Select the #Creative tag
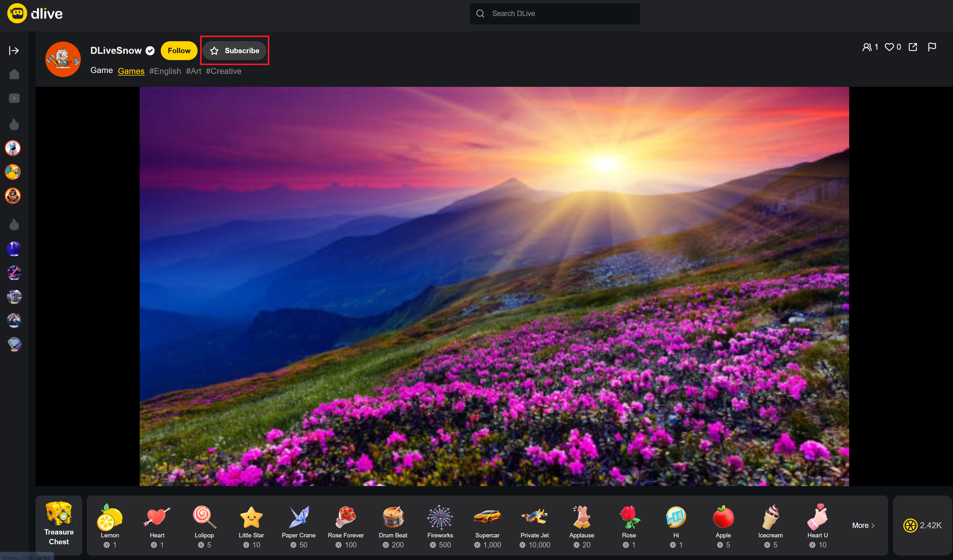 click(x=223, y=71)
